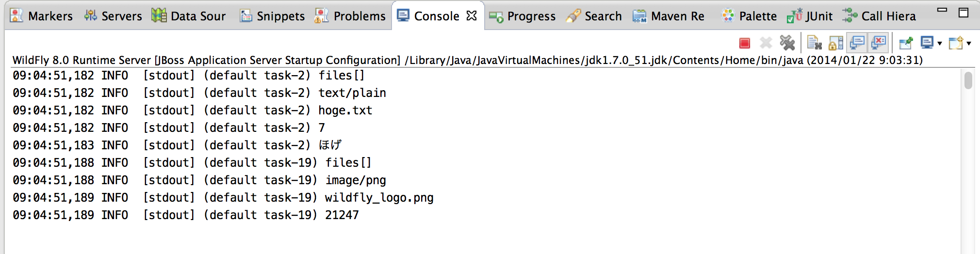The height and width of the screenshot is (254, 980).
Task: Expand the Open Console dropdown arrow
Action: (x=969, y=44)
